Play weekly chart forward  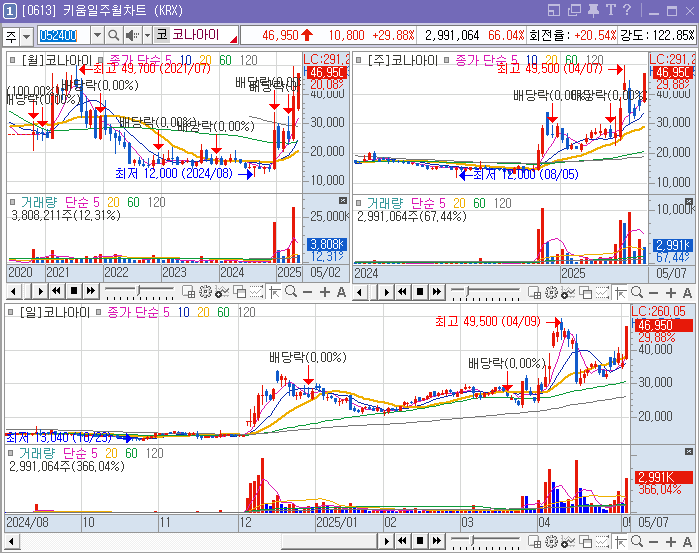tap(387, 292)
